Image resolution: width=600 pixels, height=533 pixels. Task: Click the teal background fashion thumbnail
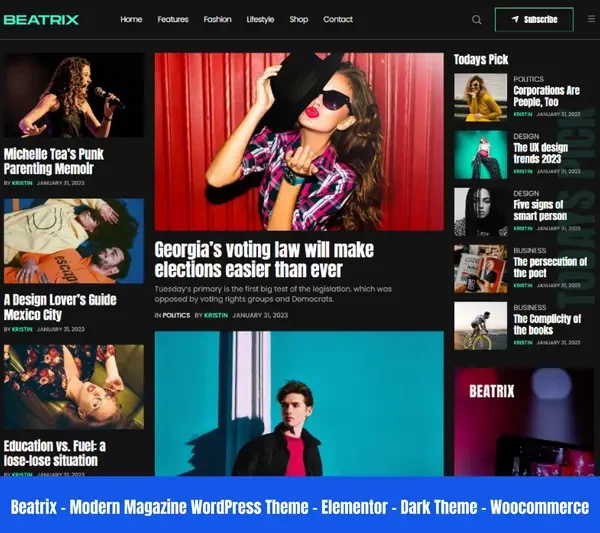[x=480, y=155]
